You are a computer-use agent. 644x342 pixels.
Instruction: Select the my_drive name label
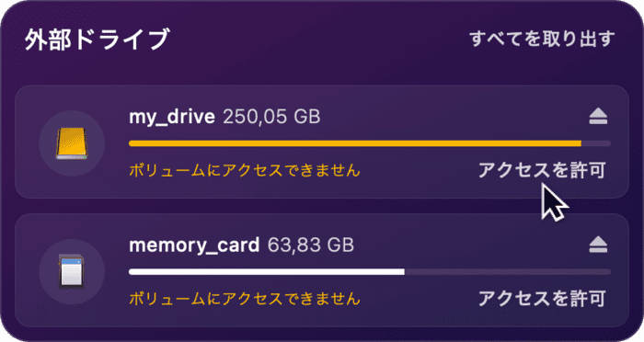coord(172,117)
